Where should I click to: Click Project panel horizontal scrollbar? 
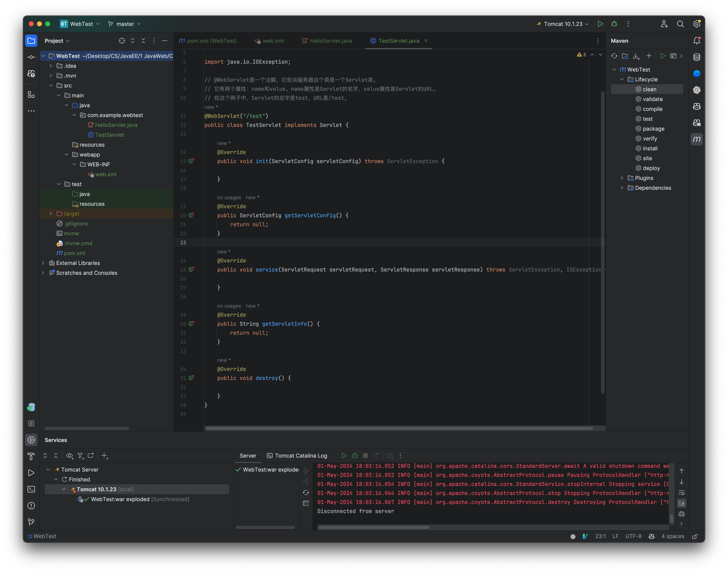click(86, 428)
